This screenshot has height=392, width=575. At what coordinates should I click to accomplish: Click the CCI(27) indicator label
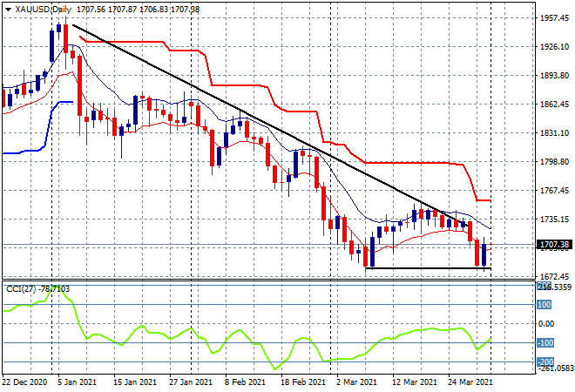(37, 289)
